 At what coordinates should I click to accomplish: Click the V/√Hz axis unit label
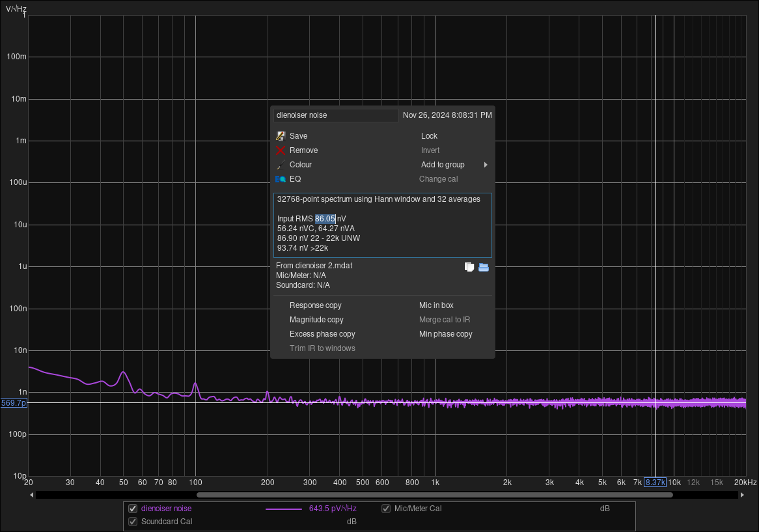(16, 8)
